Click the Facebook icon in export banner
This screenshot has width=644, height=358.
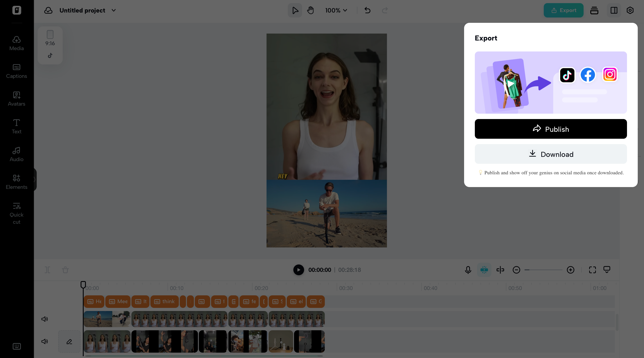pyautogui.click(x=588, y=75)
